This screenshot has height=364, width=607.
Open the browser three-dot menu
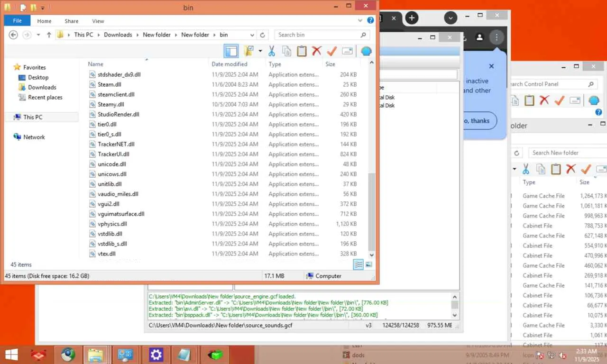[497, 37]
